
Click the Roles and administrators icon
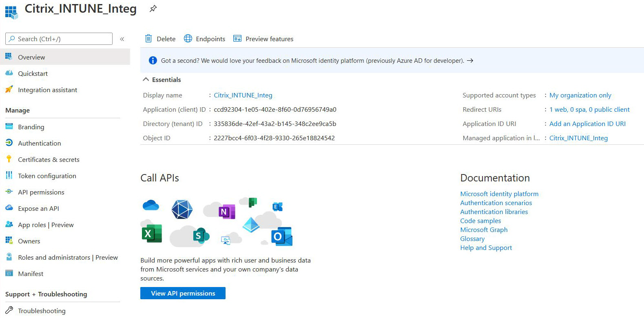pyautogui.click(x=9, y=257)
